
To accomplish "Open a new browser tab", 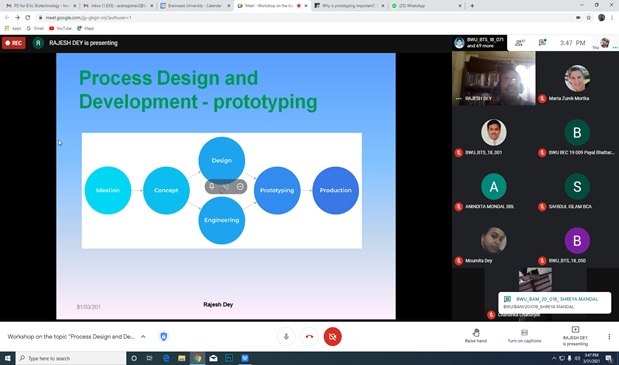I will pyautogui.click(x=472, y=6).
